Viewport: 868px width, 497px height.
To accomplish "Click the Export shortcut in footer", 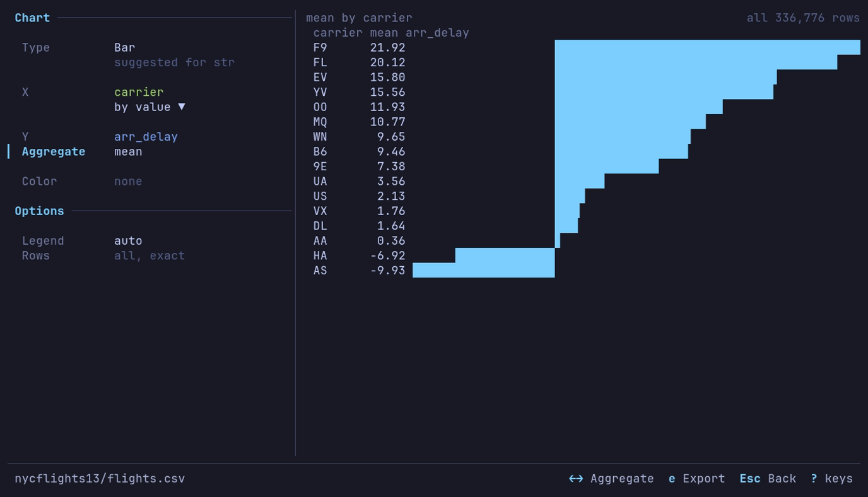I will point(696,479).
